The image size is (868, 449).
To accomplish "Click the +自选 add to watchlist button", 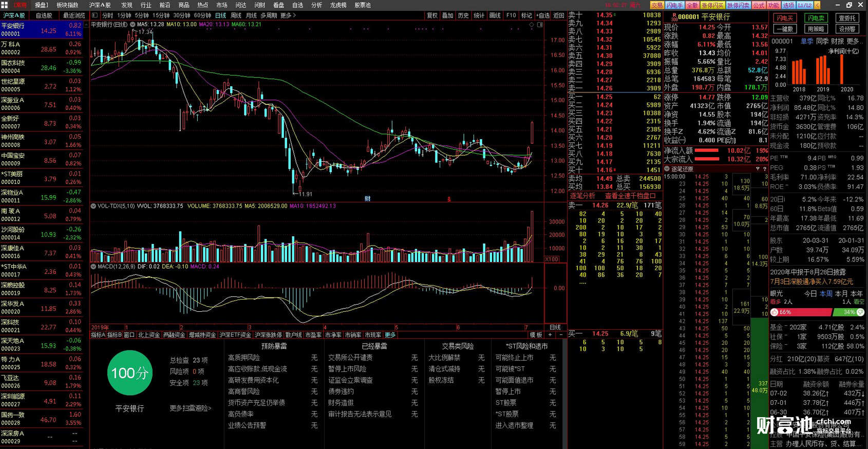I will click(x=543, y=15).
